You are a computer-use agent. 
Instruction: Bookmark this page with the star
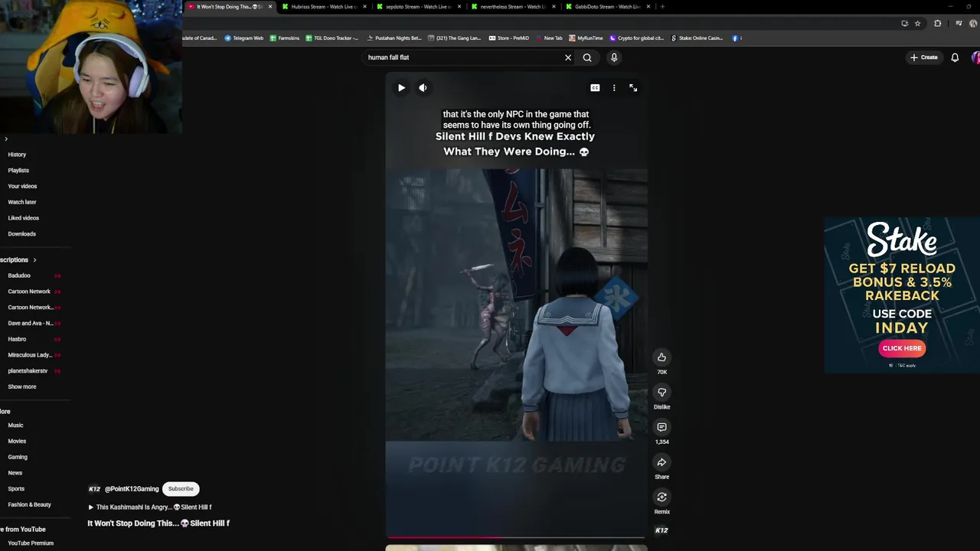(x=917, y=24)
